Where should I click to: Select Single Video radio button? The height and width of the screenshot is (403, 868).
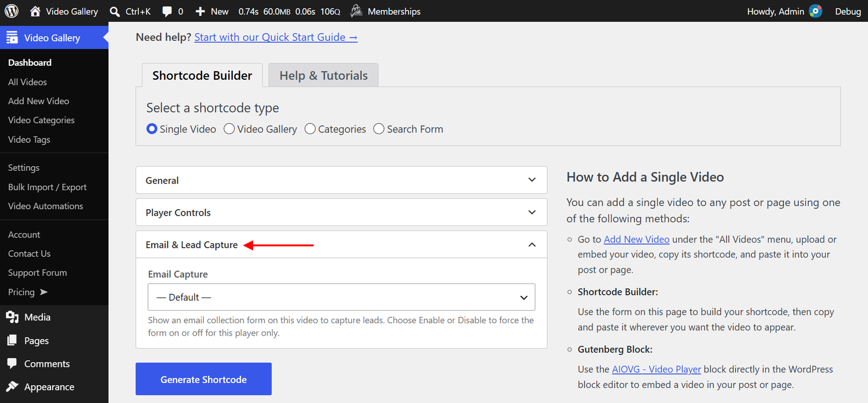[152, 129]
